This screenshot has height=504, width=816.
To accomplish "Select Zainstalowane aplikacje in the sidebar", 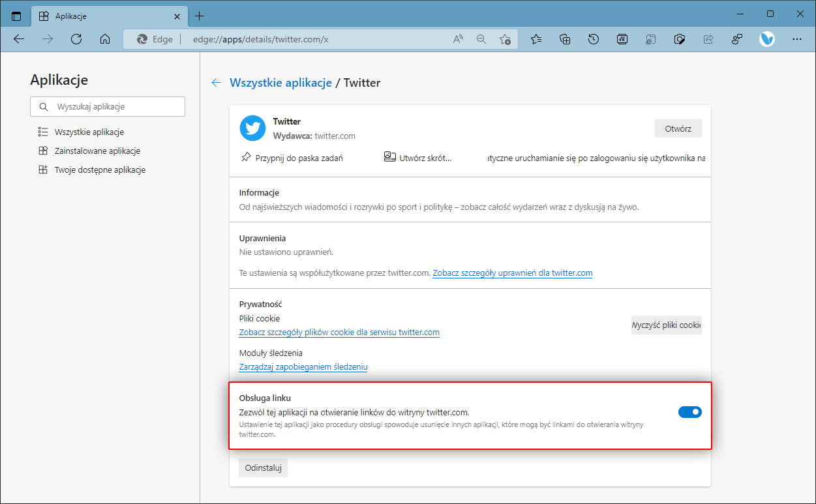I will tap(89, 151).
